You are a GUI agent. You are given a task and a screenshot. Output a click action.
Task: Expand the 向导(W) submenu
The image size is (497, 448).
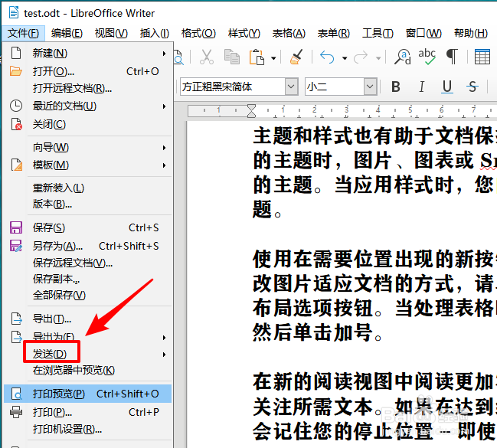pyautogui.click(x=164, y=148)
